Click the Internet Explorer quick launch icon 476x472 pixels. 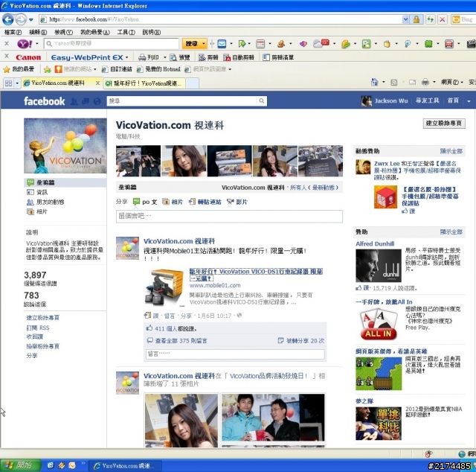[51, 465]
